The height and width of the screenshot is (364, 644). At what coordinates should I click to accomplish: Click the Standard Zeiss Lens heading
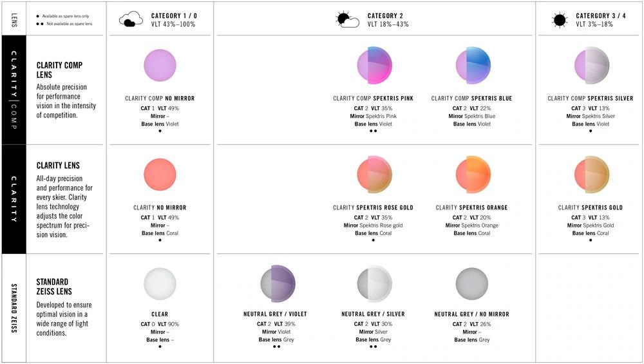tap(54, 286)
